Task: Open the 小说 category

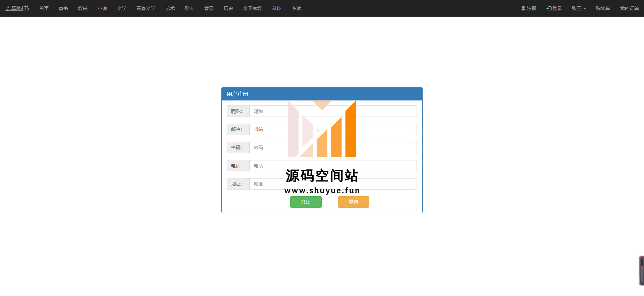Action: pos(102,8)
